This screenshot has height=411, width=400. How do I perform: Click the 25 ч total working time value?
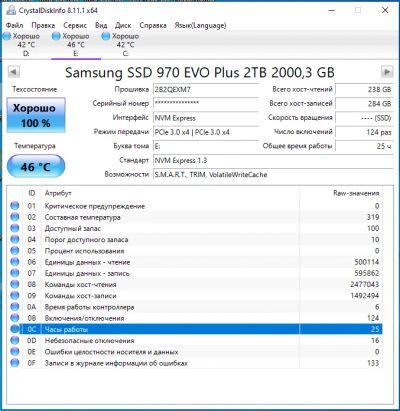(364, 146)
